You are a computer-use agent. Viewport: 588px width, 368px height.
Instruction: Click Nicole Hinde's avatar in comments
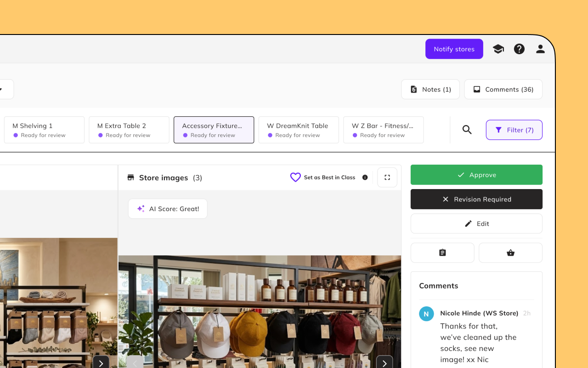426,314
